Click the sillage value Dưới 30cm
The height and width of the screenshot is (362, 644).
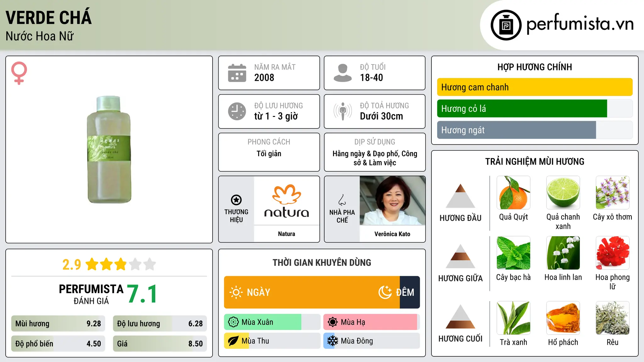(x=381, y=116)
